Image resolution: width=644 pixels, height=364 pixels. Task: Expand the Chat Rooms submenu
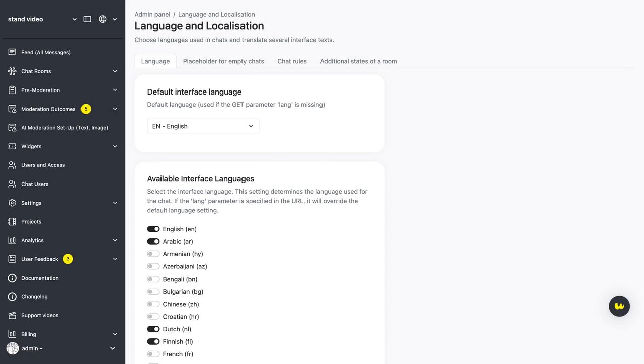coord(115,71)
